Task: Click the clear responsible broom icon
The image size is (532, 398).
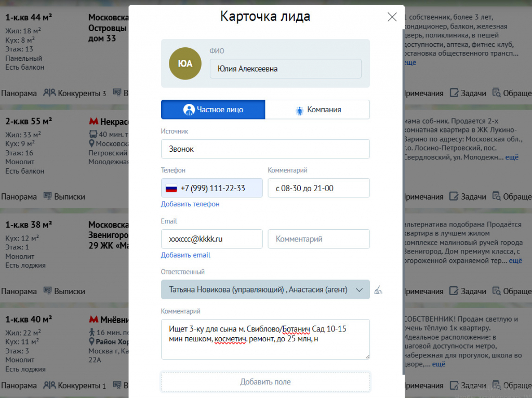Action: (378, 290)
